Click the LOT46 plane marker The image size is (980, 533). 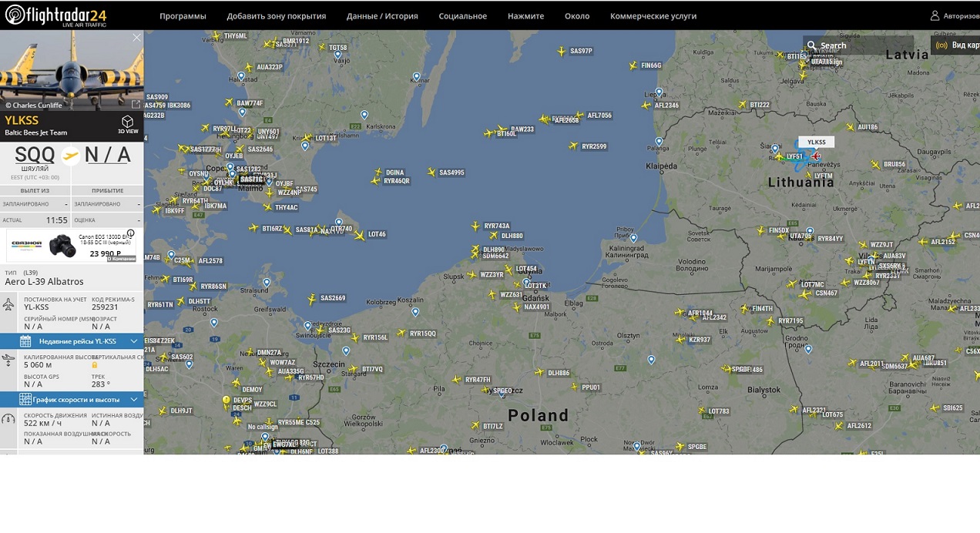359,235
